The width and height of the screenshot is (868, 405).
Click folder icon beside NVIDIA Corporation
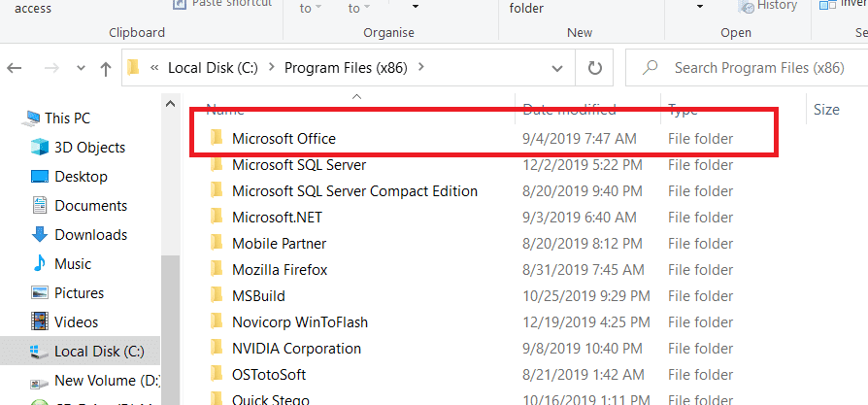pos(217,348)
